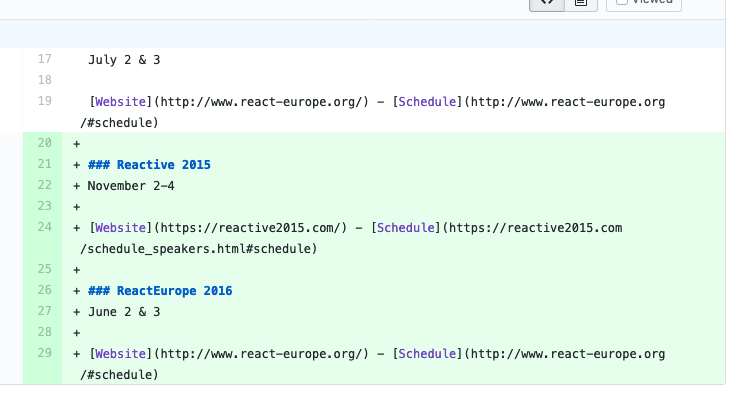This screenshot has width=739, height=401.
Task: Select added line number 29
Action: [x=44, y=353]
